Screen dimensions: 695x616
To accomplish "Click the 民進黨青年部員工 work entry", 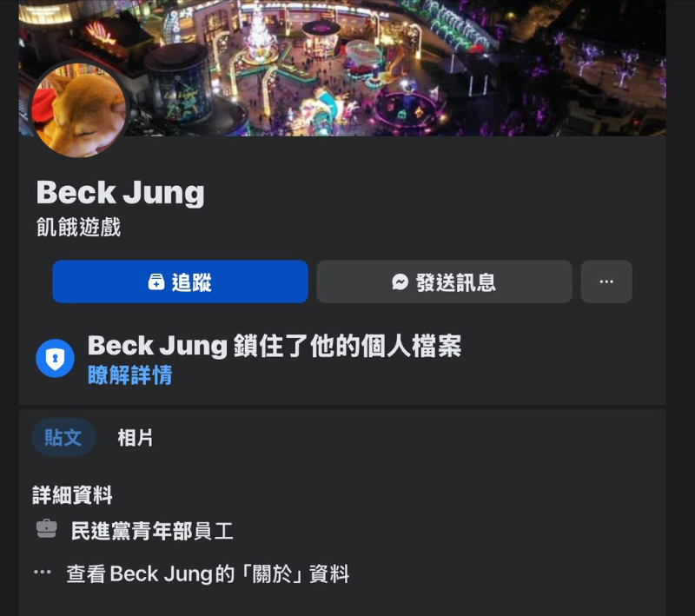I will pyautogui.click(x=152, y=531).
